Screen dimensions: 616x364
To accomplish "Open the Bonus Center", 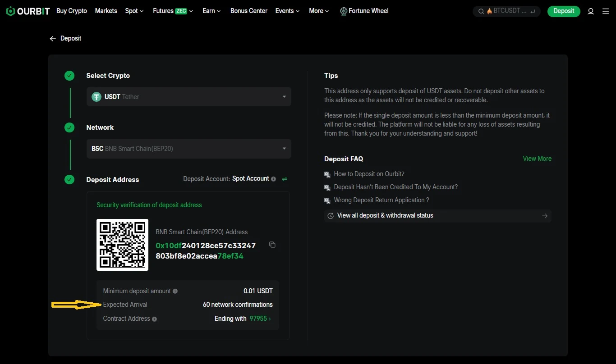I will click(x=249, y=11).
